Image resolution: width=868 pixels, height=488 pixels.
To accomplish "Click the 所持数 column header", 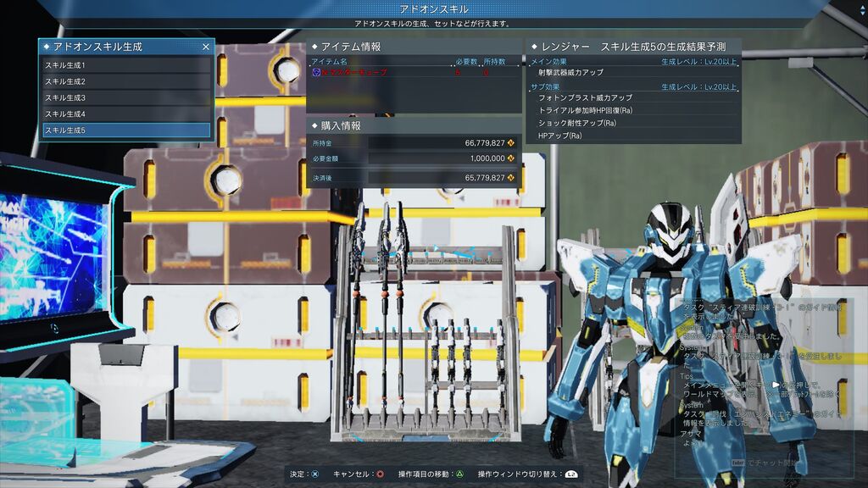I will [494, 61].
